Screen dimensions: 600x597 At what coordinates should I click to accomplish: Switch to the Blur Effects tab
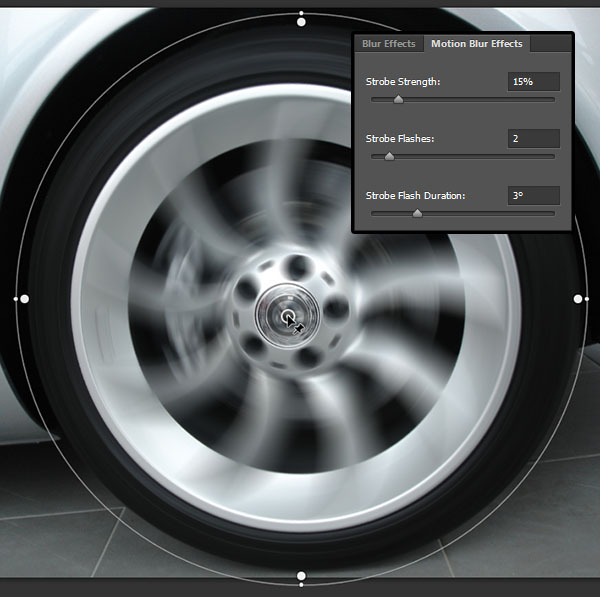(388, 44)
